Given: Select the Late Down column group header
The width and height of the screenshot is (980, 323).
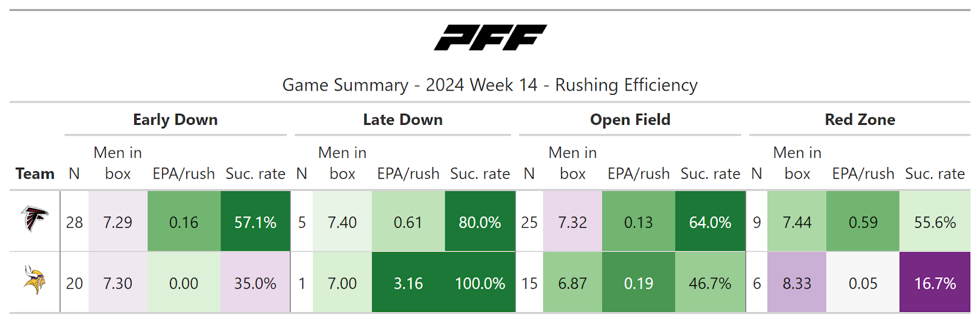Looking at the screenshot, I should pos(402,120).
